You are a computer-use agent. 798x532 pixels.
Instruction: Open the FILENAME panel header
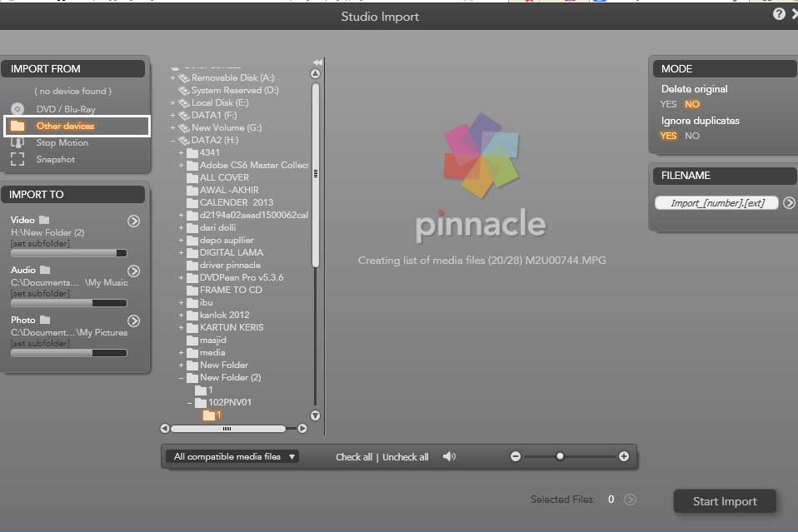coord(725,176)
